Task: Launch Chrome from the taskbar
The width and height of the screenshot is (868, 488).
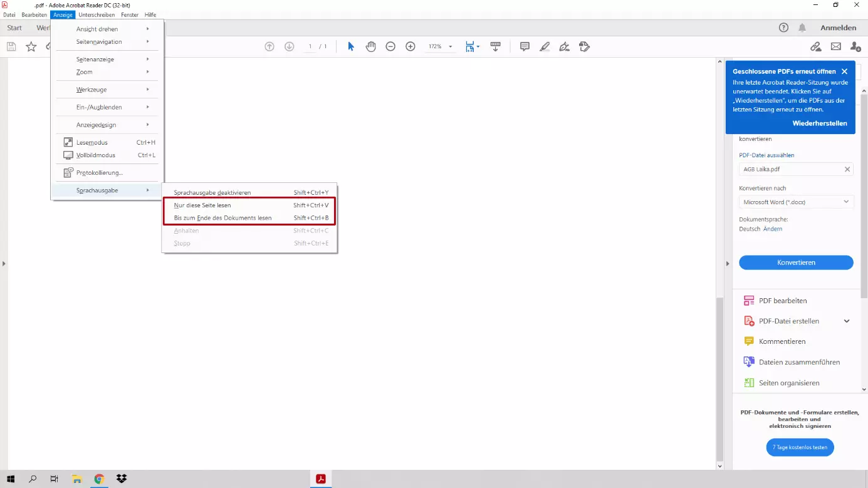Action: [99, 479]
